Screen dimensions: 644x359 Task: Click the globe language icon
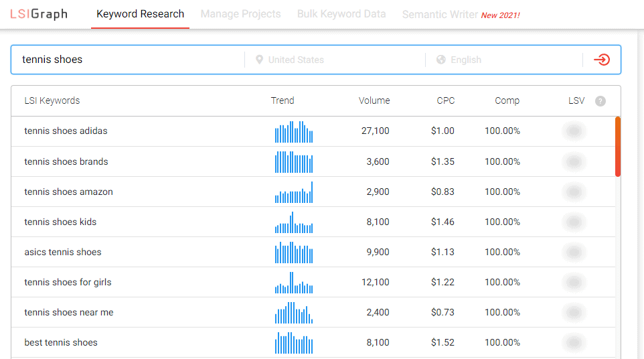pos(441,60)
